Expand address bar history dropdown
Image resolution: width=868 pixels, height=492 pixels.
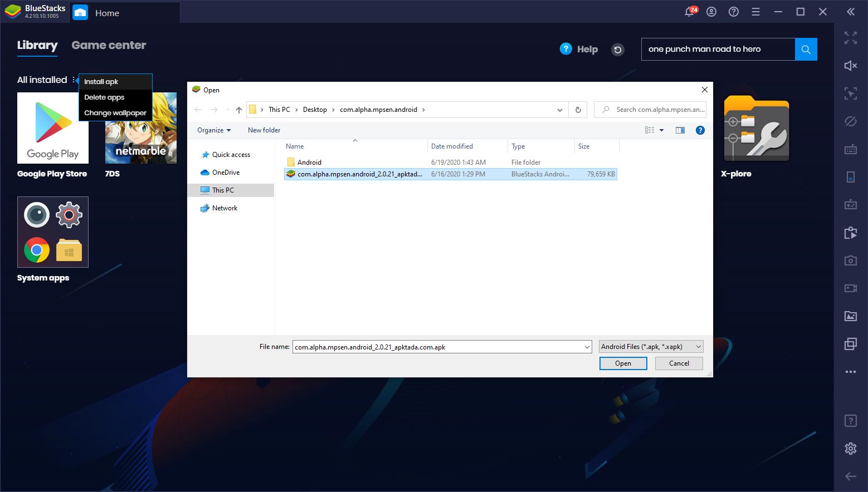point(560,110)
